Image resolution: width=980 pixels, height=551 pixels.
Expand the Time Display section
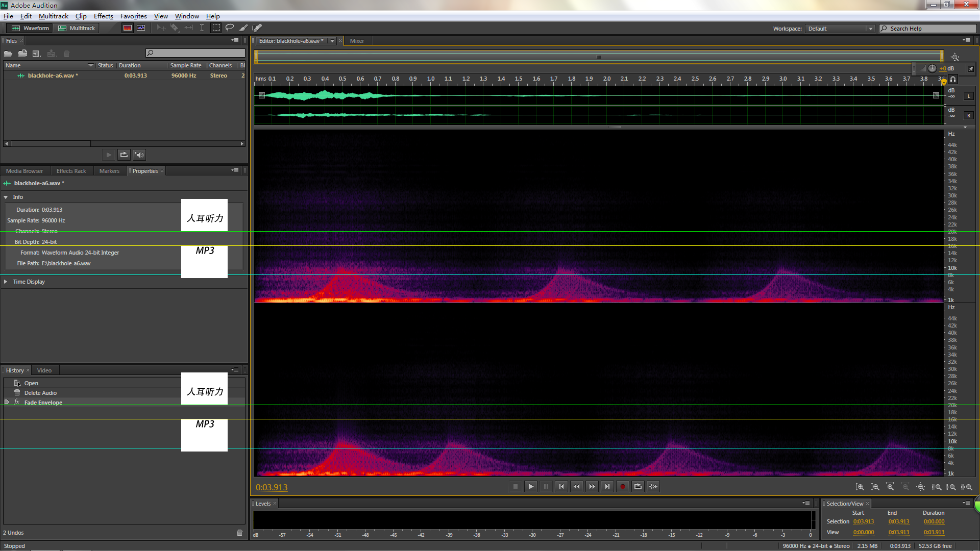pos(6,282)
